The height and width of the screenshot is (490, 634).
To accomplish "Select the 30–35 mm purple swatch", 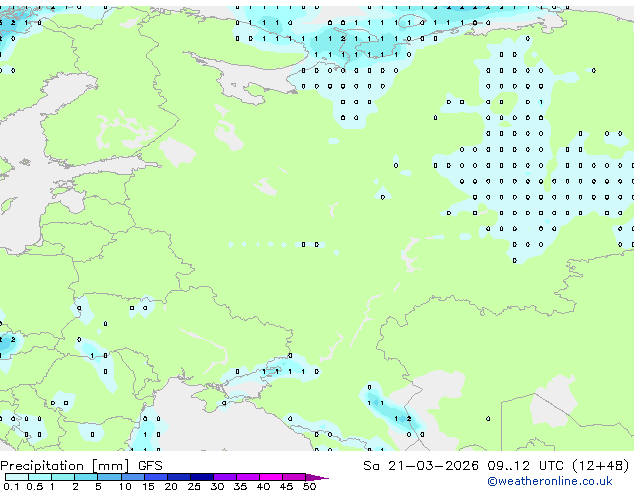I will pyautogui.click(x=225, y=477).
